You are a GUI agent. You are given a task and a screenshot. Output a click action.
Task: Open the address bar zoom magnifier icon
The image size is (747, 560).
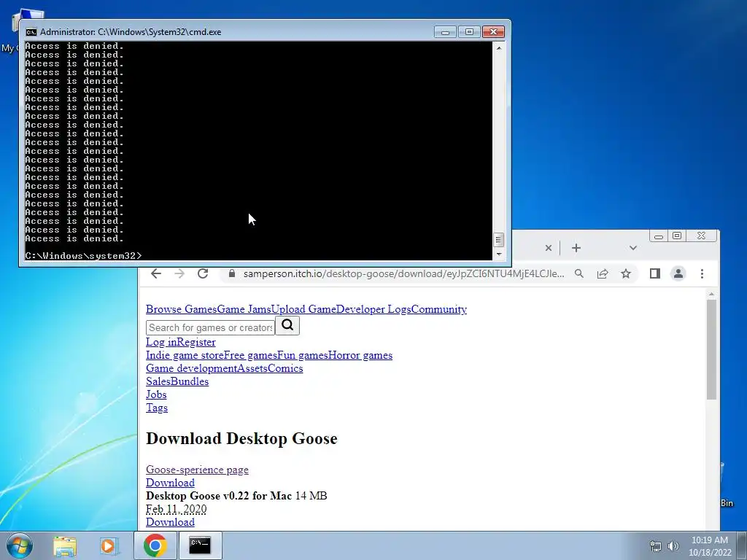578,273
